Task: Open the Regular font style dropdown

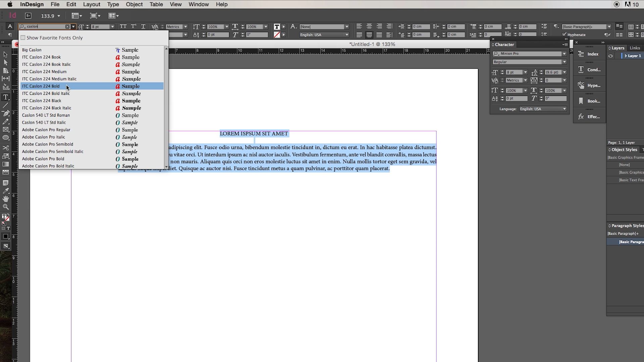Action: coord(564,62)
